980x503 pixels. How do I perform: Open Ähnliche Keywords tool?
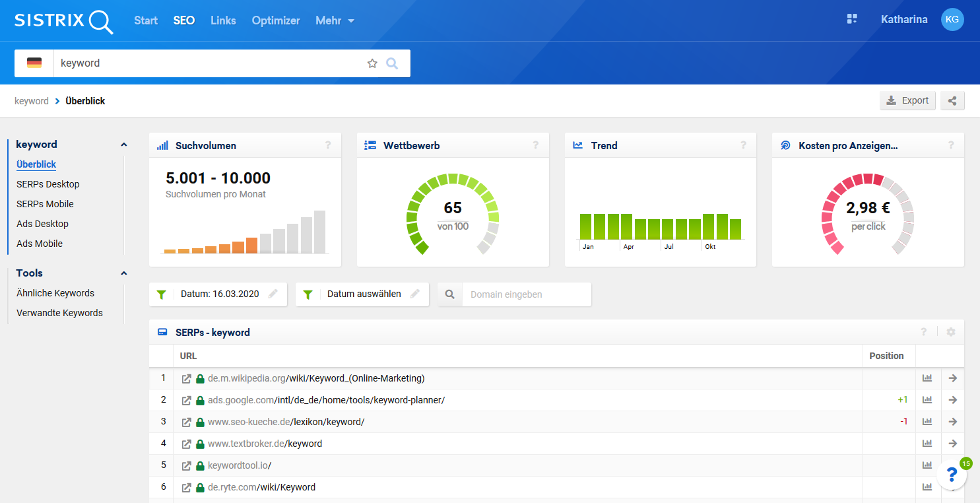tap(55, 293)
